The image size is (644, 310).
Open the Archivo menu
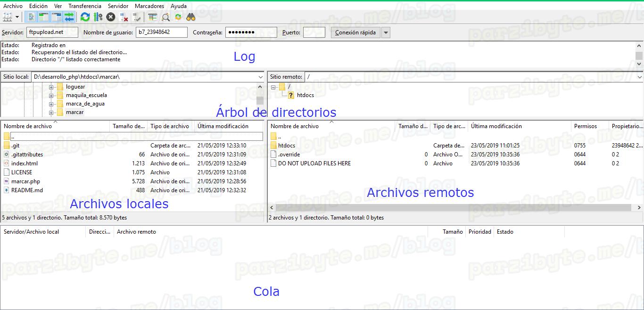(x=13, y=6)
